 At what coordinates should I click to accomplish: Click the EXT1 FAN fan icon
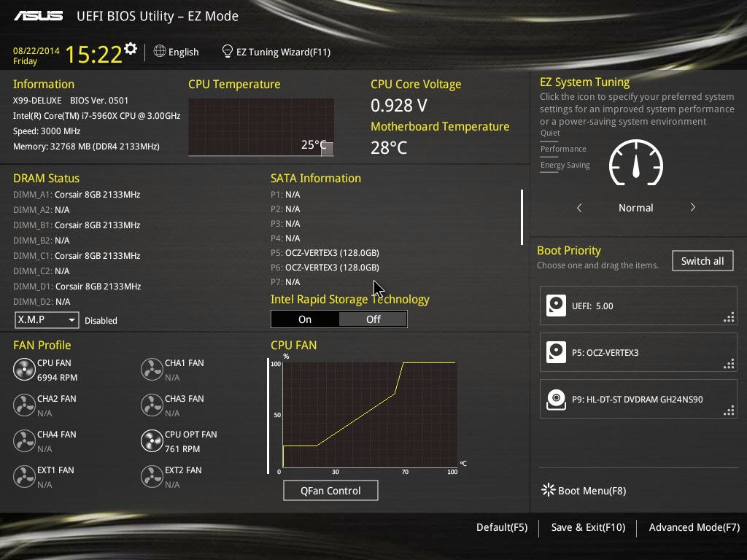click(24, 477)
